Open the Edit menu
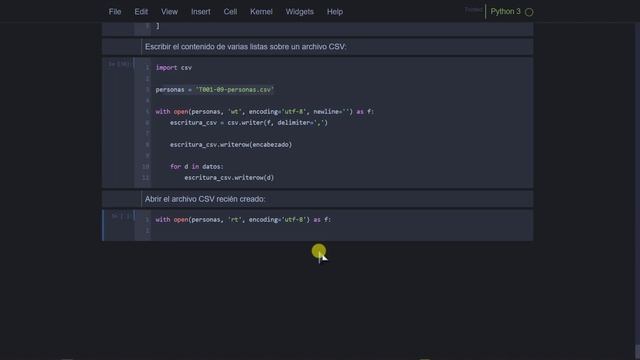This screenshot has height=360, width=640. tap(141, 12)
